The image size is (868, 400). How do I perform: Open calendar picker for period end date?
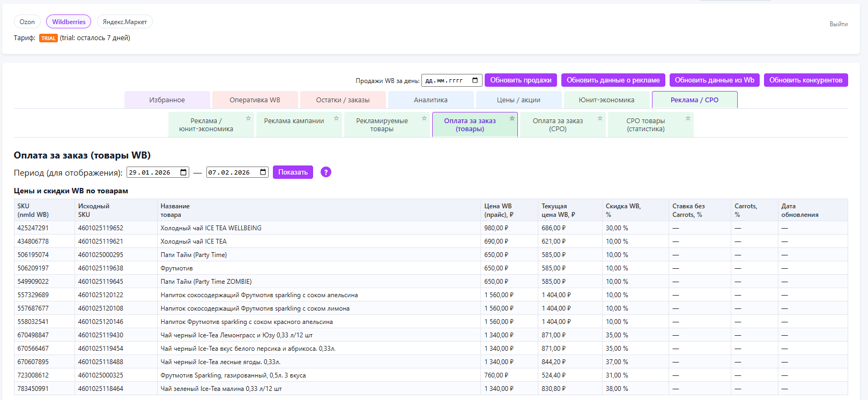(x=263, y=172)
